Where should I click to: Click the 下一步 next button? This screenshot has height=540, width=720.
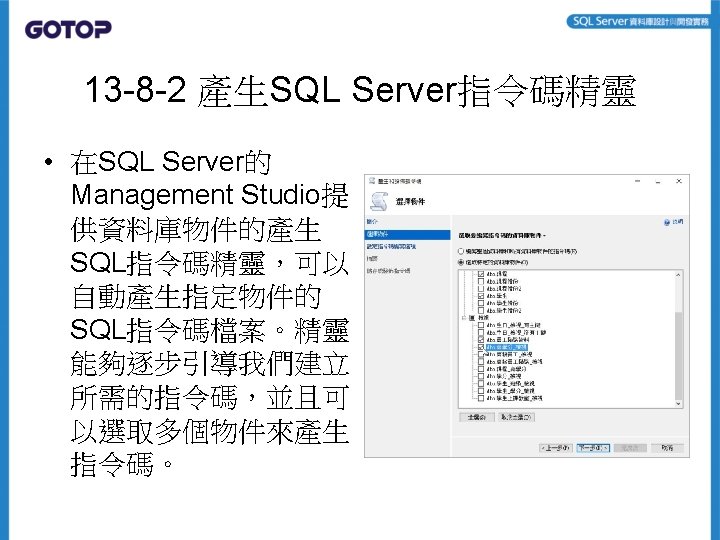tap(593, 448)
